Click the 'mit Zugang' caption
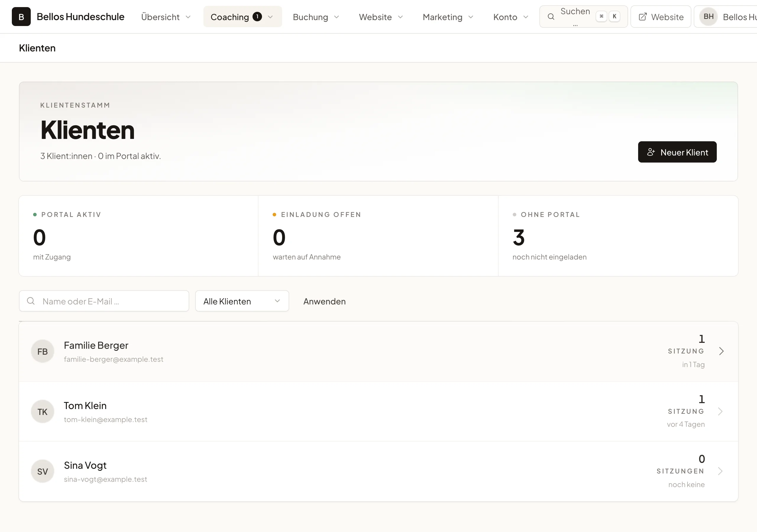Image resolution: width=757 pixels, height=532 pixels. tap(52, 257)
